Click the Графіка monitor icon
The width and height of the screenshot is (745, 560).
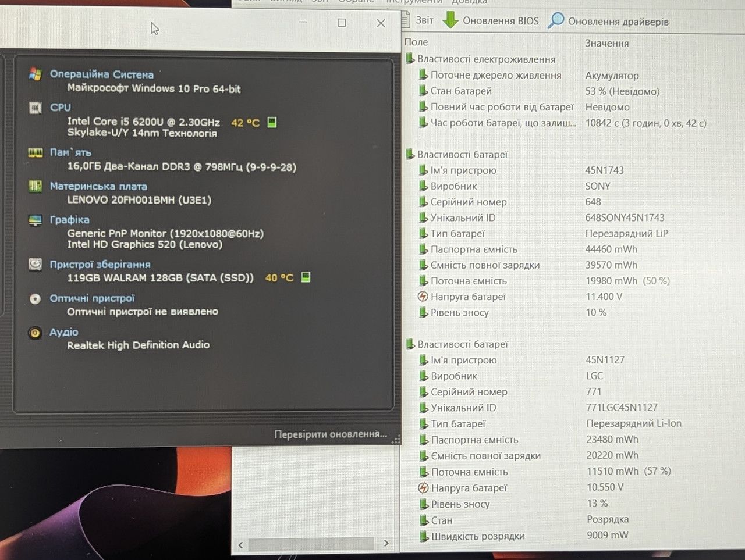click(x=35, y=220)
